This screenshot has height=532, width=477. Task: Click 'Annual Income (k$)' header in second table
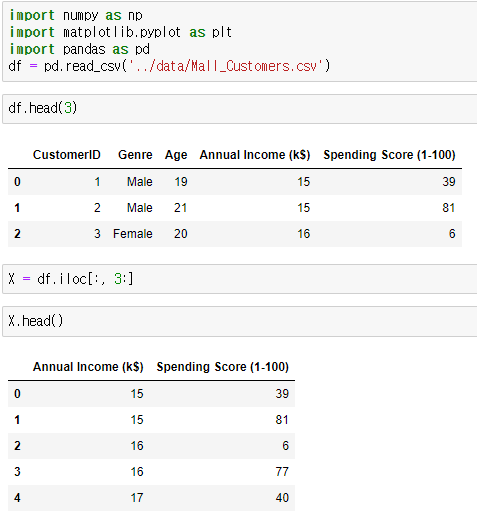(x=88, y=367)
